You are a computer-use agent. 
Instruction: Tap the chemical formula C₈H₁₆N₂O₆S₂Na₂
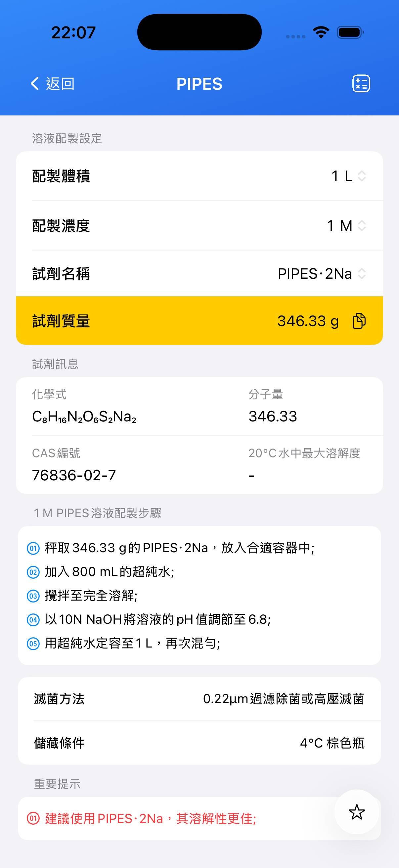point(84,417)
